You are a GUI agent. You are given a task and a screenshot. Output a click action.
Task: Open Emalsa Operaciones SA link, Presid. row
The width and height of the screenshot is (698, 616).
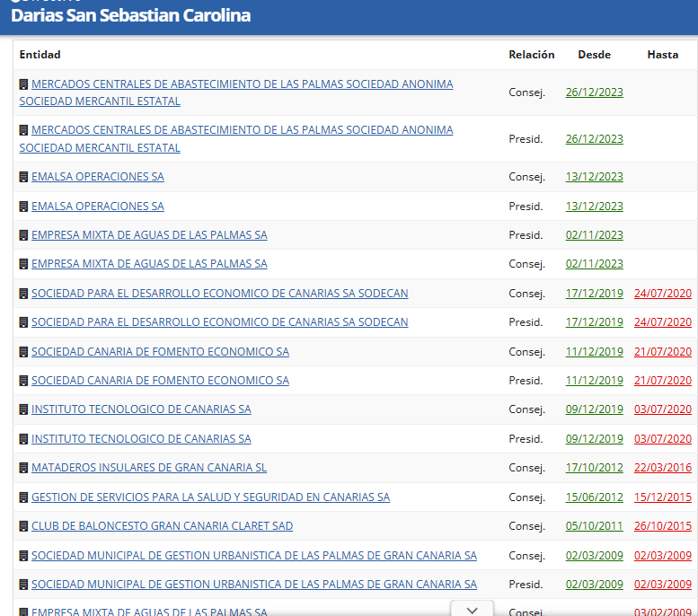(x=98, y=207)
